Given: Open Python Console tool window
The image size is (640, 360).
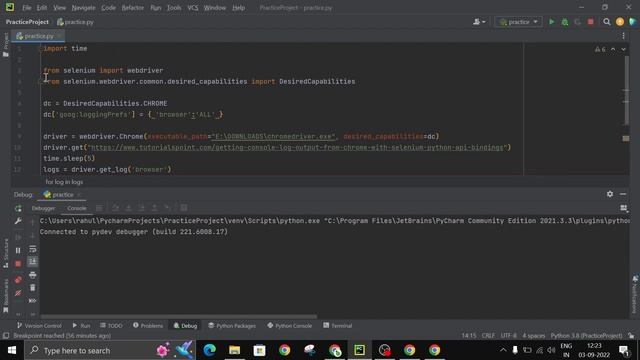Looking at the screenshot, I should (x=289, y=326).
